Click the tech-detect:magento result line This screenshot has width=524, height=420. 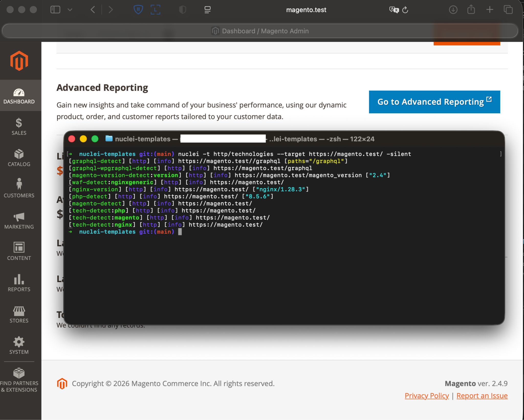[x=169, y=218]
